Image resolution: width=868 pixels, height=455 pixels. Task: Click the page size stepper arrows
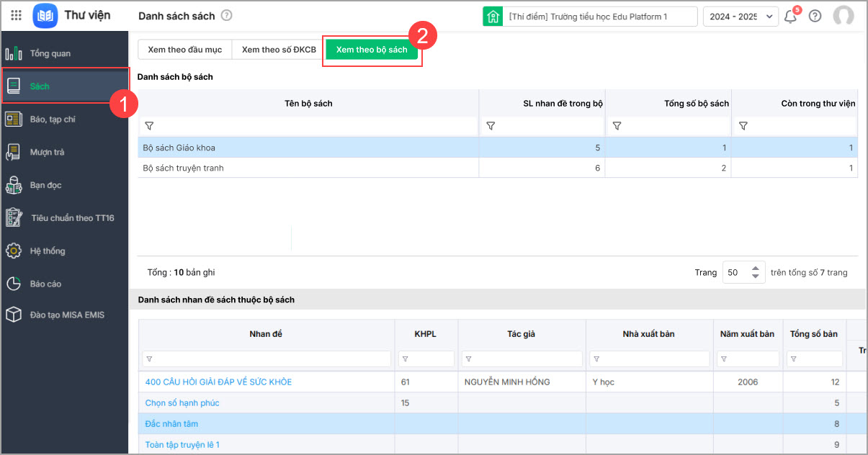click(x=755, y=272)
